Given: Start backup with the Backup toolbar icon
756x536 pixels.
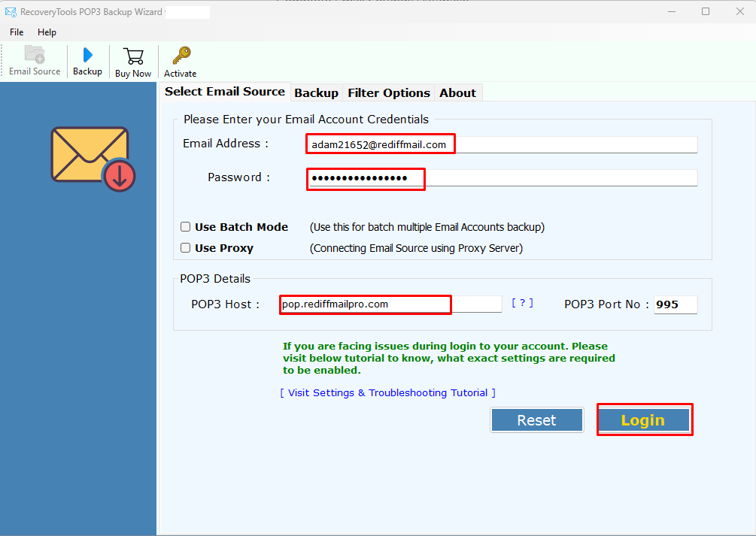Looking at the screenshot, I should pyautogui.click(x=87, y=61).
